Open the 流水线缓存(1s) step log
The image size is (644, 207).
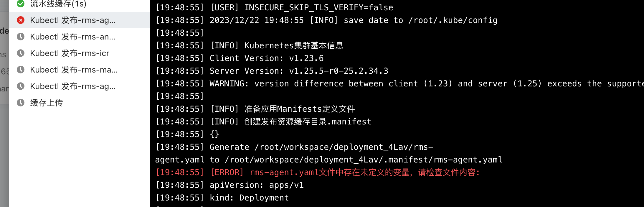[80, 4]
